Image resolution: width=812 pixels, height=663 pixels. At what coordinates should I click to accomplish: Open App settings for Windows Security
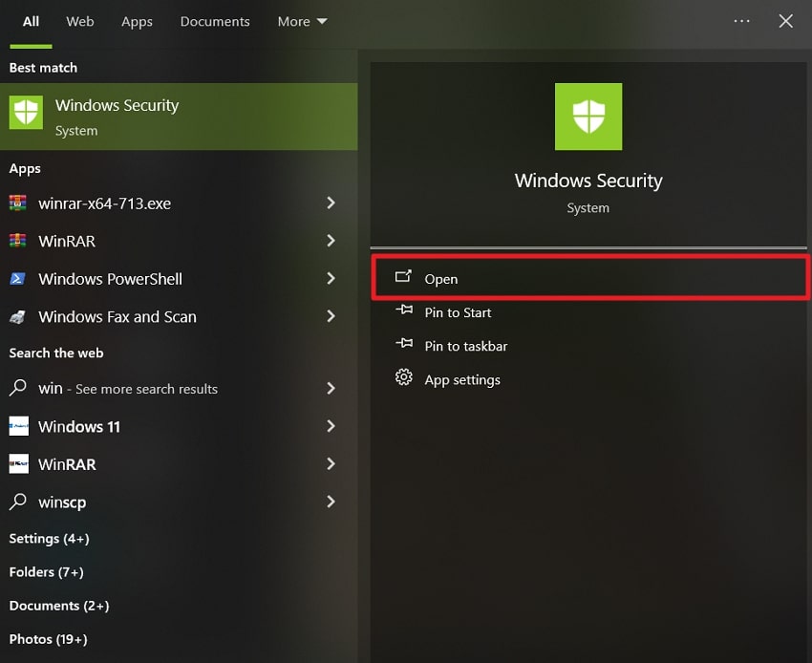(x=462, y=380)
